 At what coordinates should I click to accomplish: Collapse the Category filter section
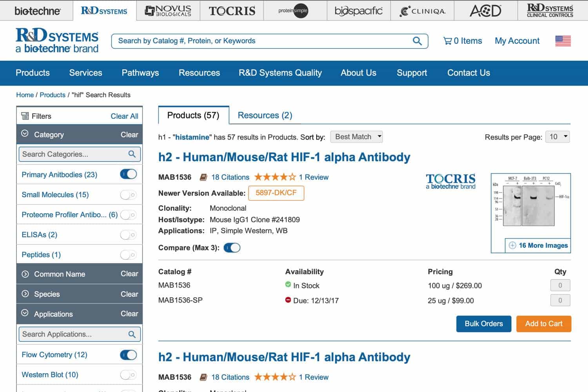click(x=25, y=134)
